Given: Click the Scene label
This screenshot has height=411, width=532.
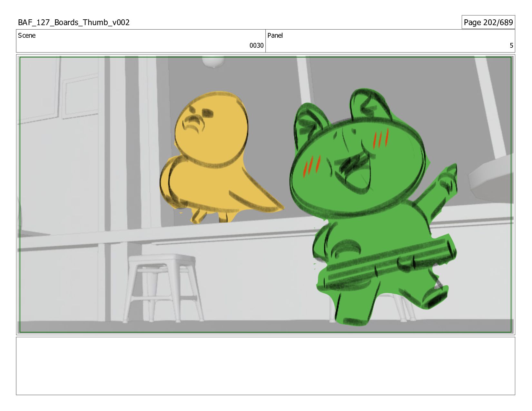Looking at the screenshot, I should [27, 35].
